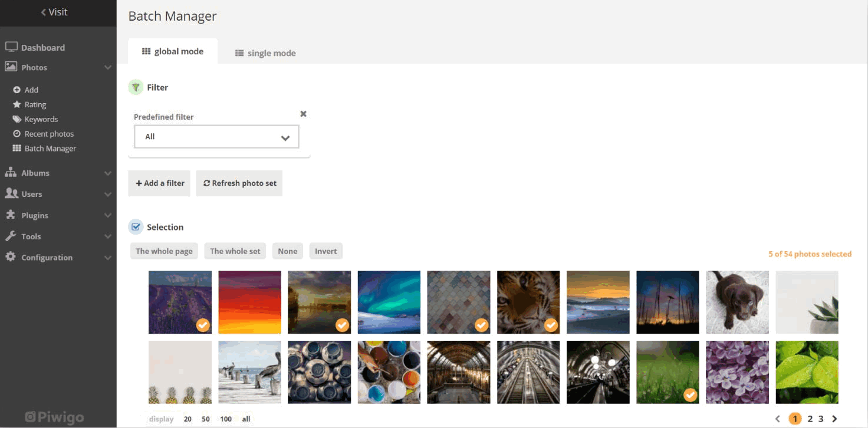
Task: Deselect the cloudy lake landscape photo
Action: [319, 302]
